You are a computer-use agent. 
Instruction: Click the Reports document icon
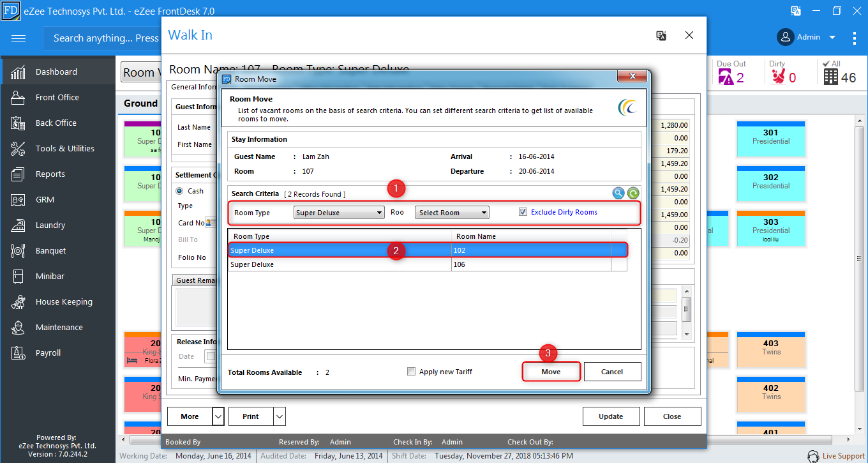click(x=18, y=174)
